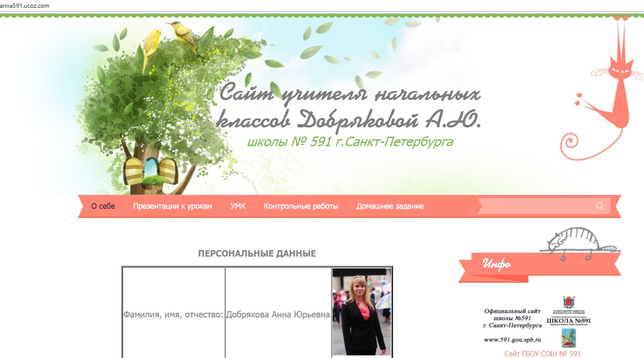This screenshot has height=358, width=644.
Task: Open Контрольные работы menu item
Action: tap(300, 206)
